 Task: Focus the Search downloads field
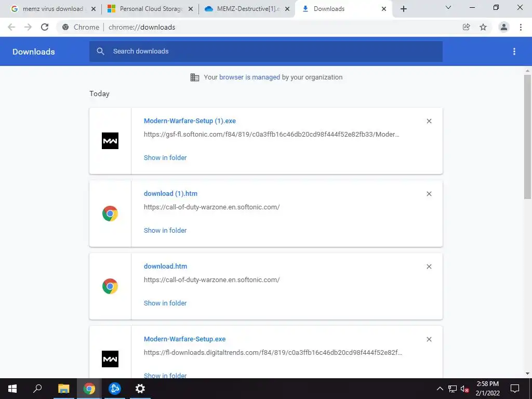click(266, 51)
